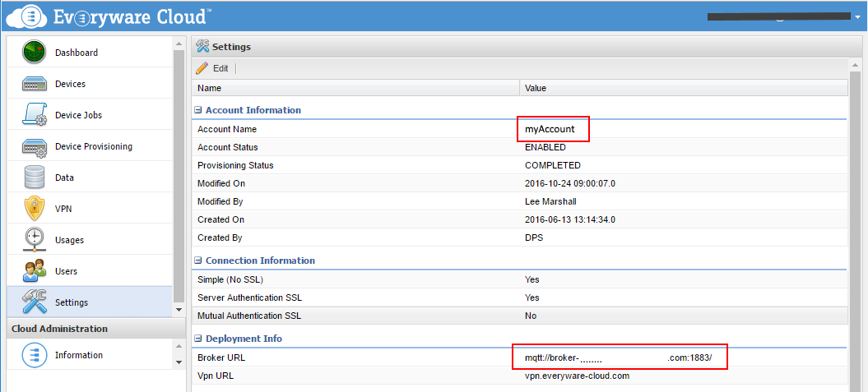
Task: Click sidebar menu scroll-up arrow
Action: pos(179,43)
